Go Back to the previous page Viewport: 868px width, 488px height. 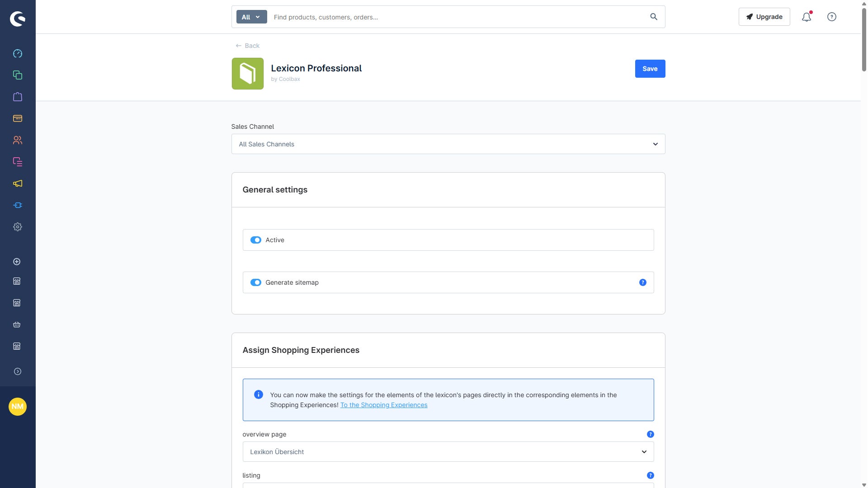pyautogui.click(x=248, y=46)
